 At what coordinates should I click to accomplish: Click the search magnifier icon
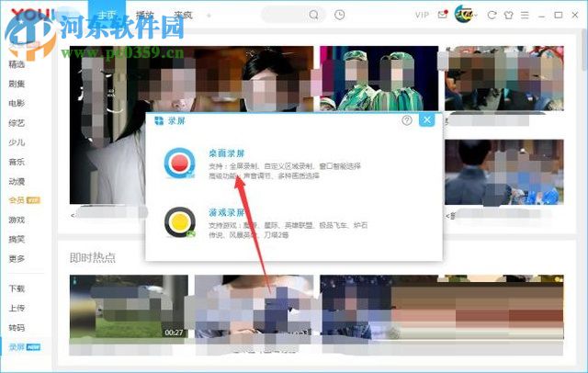click(313, 15)
